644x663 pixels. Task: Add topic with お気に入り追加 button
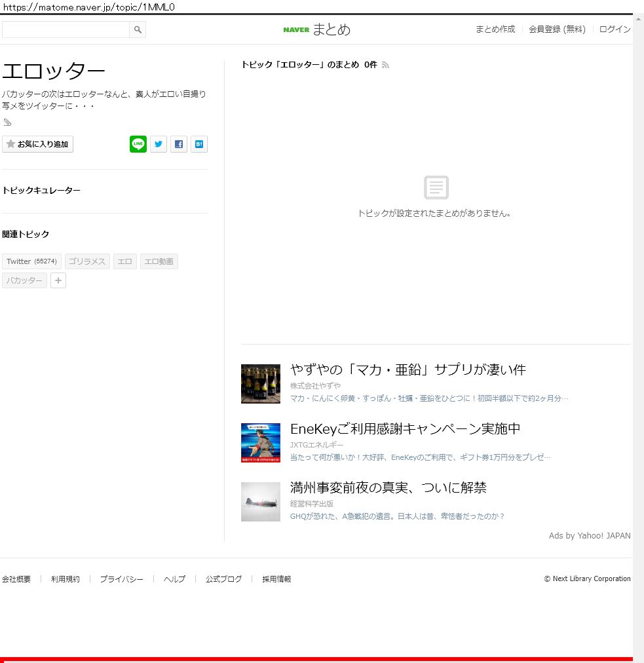(38, 144)
